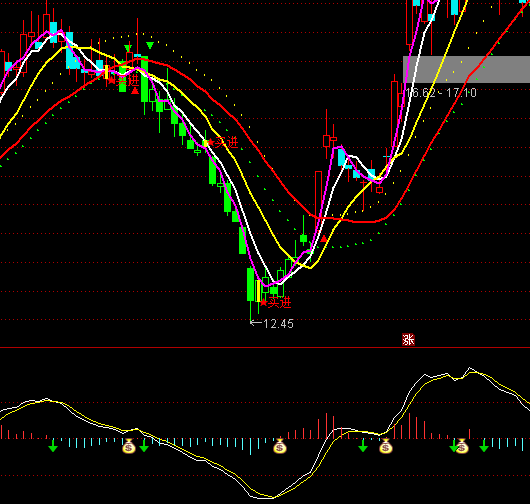Click the red up triangle beside the bottom rebound candles
This screenshot has height=504, width=530.
[324, 239]
